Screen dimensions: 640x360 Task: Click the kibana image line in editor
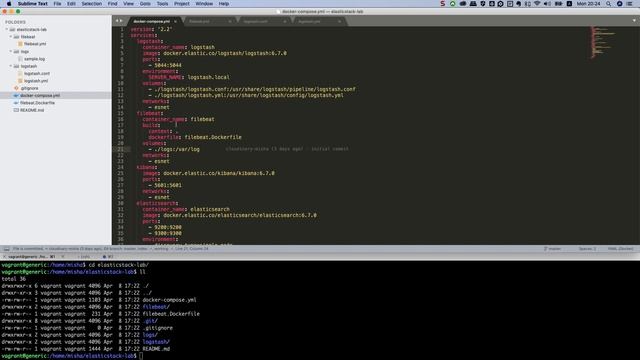click(209, 173)
